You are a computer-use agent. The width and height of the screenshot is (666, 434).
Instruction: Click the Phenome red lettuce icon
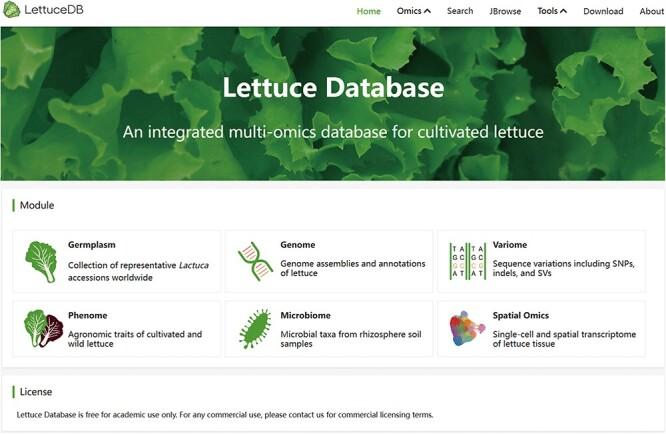tap(41, 329)
